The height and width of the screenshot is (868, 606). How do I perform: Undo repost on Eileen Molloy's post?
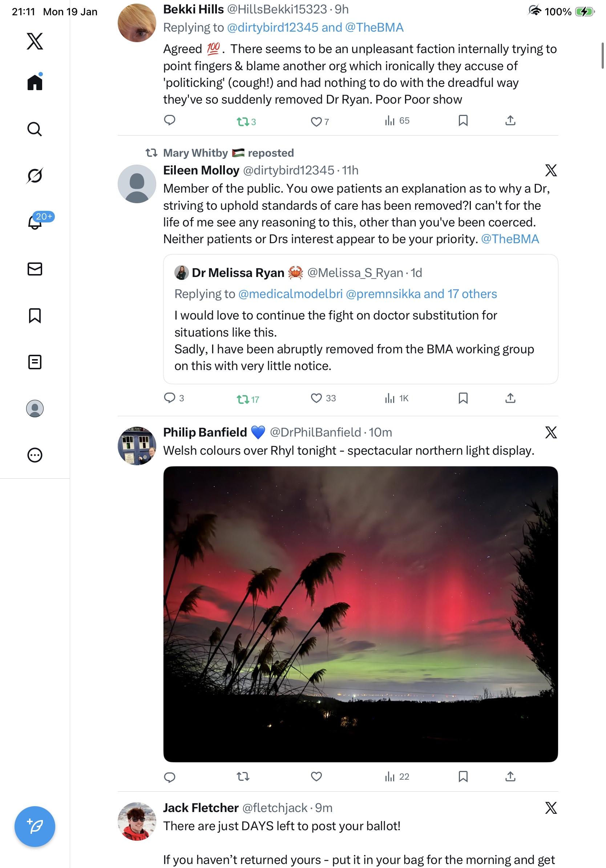(243, 398)
